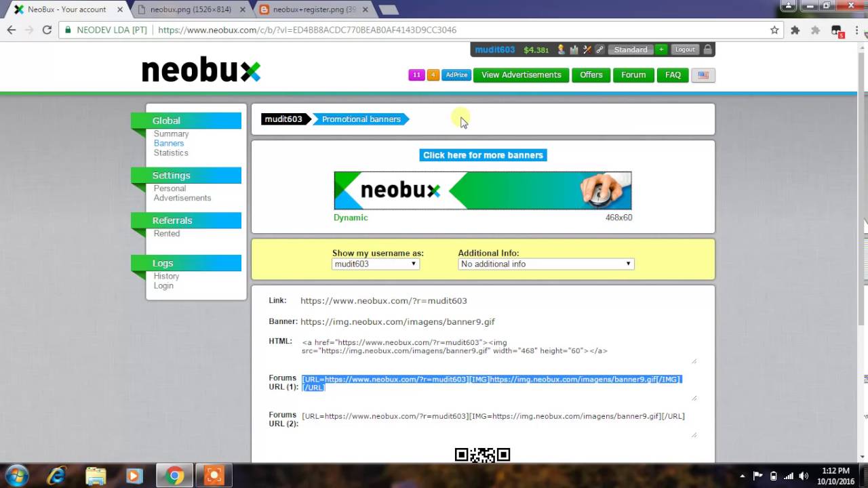Click 'Click here for more banners'
Screen dimensions: 868x488
(483, 155)
